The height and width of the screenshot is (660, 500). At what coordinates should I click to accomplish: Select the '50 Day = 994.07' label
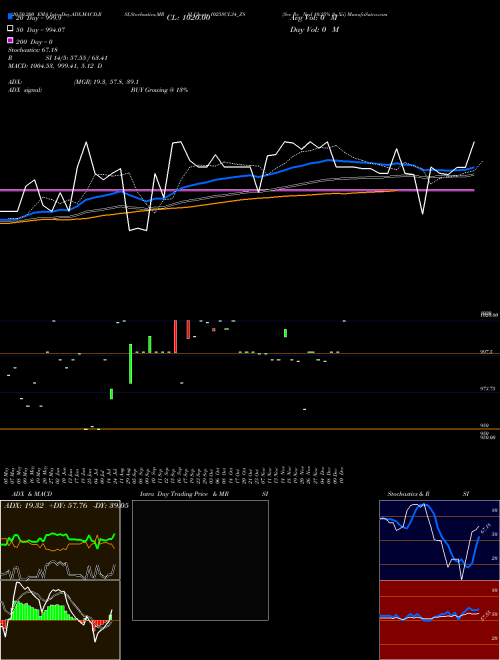pyautogui.click(x=41, y=30)
